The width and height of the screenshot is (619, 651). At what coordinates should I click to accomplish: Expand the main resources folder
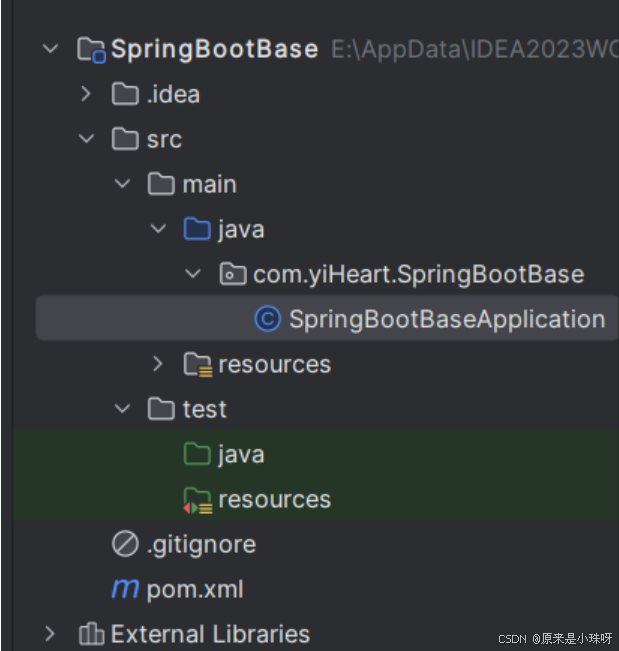[158, 364]
